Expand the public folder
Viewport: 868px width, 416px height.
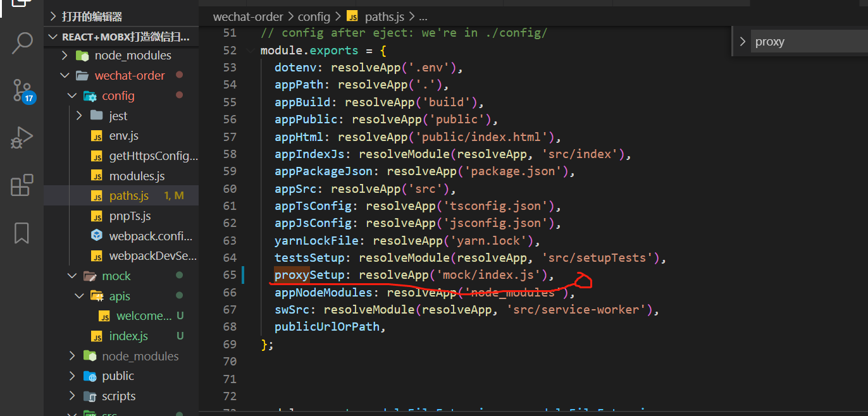click(x=71, y=376)
